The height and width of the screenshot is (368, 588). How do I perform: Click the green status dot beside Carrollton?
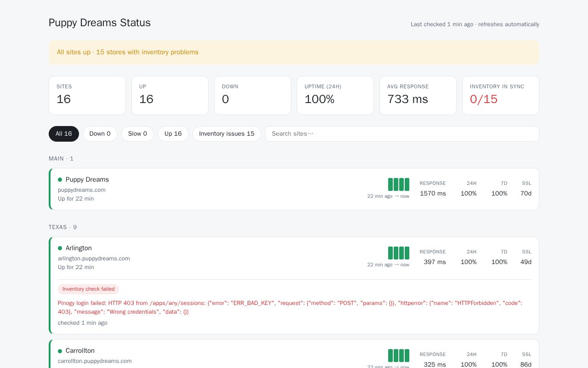pos(60,351)
